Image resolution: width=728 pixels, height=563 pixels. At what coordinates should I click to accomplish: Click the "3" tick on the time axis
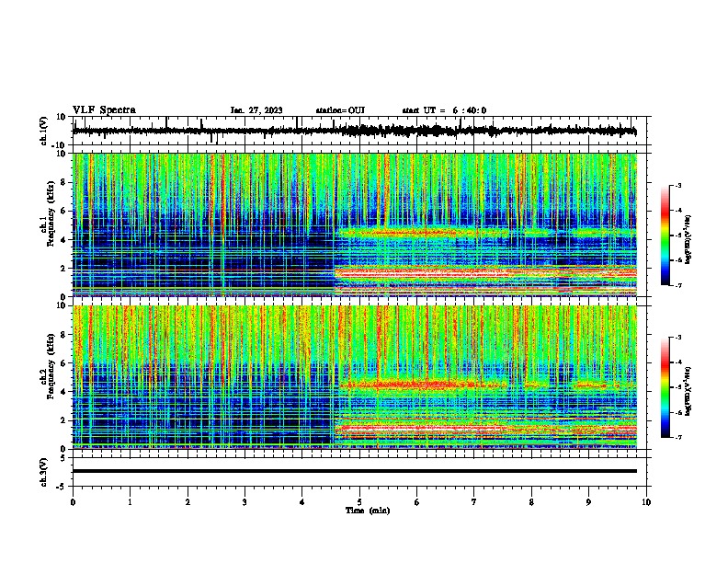[245, 502]
